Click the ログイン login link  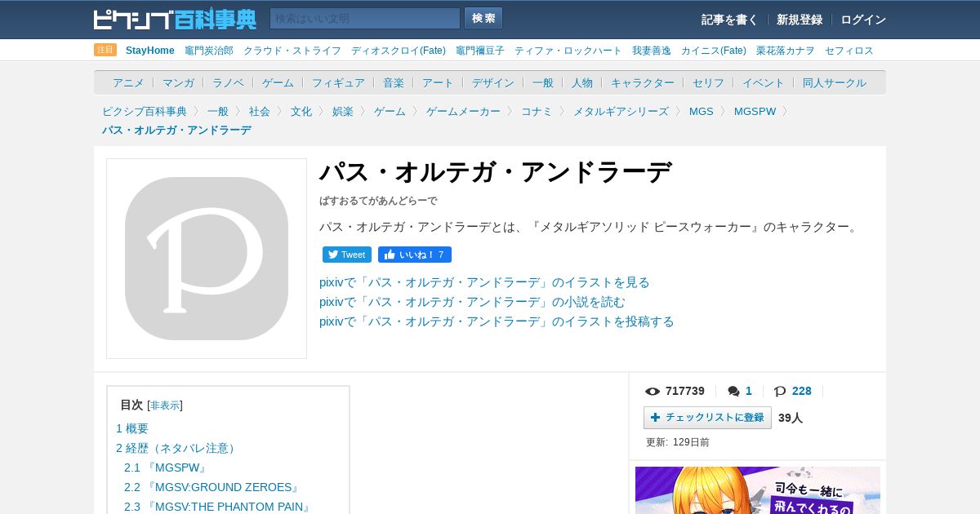pos(863,20)
